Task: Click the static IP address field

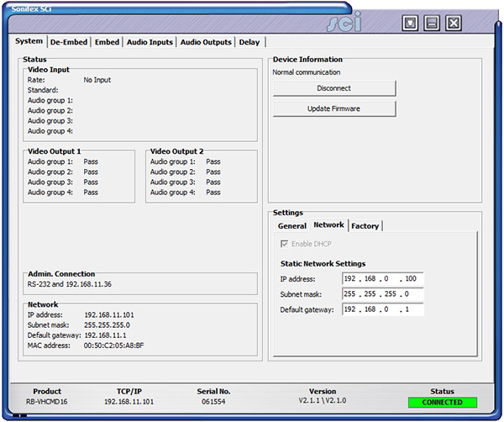Action: pyautogui.click(x=383, y=279)
